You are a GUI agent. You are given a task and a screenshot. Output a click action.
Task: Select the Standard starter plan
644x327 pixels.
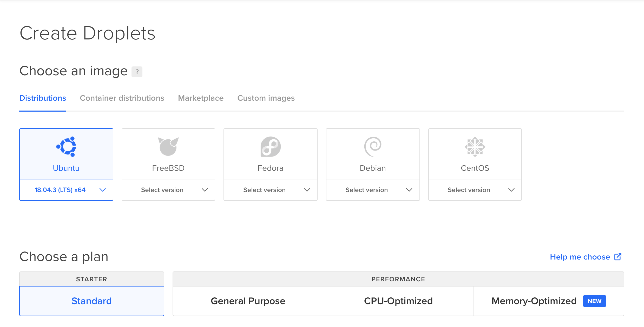(x=91, y=301)
